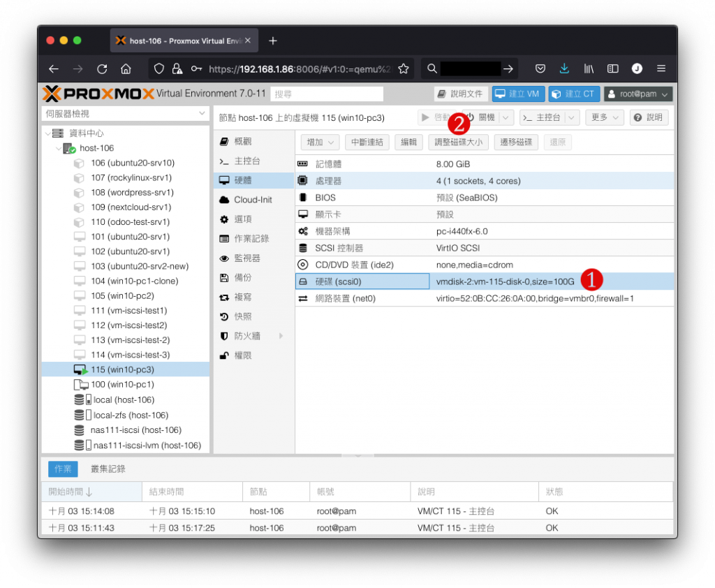Screen dimensions: 715x588
Task: Click the 中斷連結 detach button
Action: tap(367, 142)
